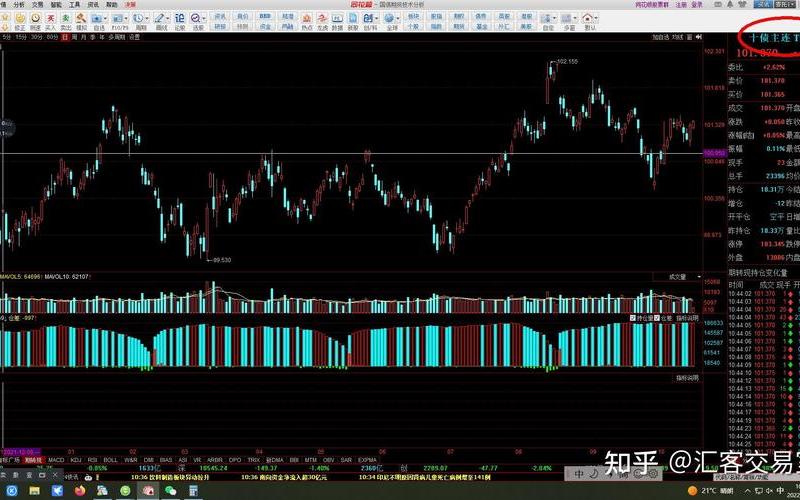
Task: Click the 加自选 add to watchlist button
Action: point(660,37)
